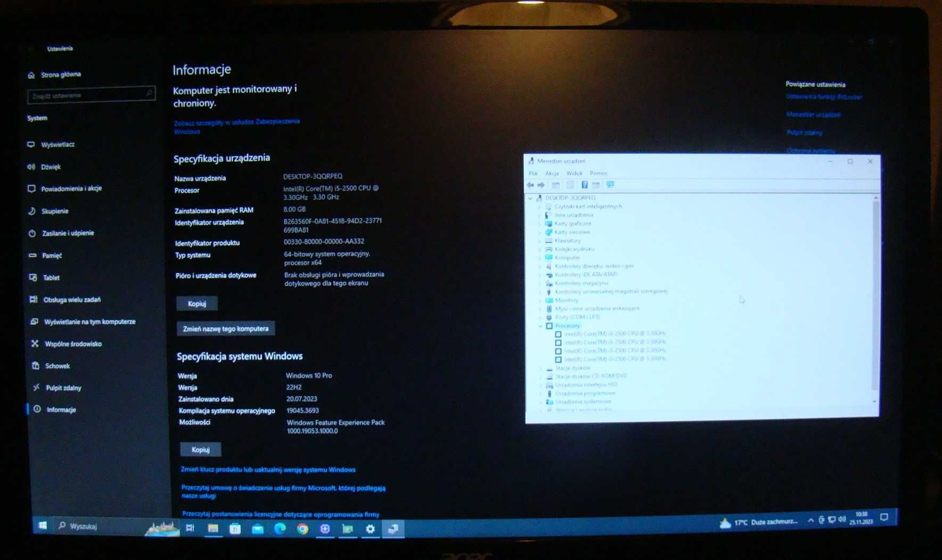Open the Plik menu in Device Manager
This screenshot has width=942, height=560.
(533, 174)
